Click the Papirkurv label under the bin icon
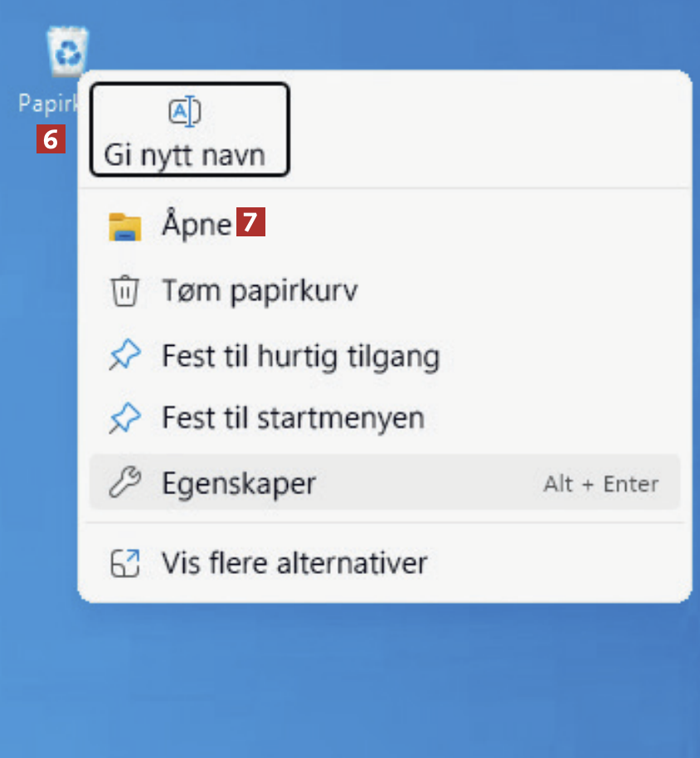 pos(47,104)
